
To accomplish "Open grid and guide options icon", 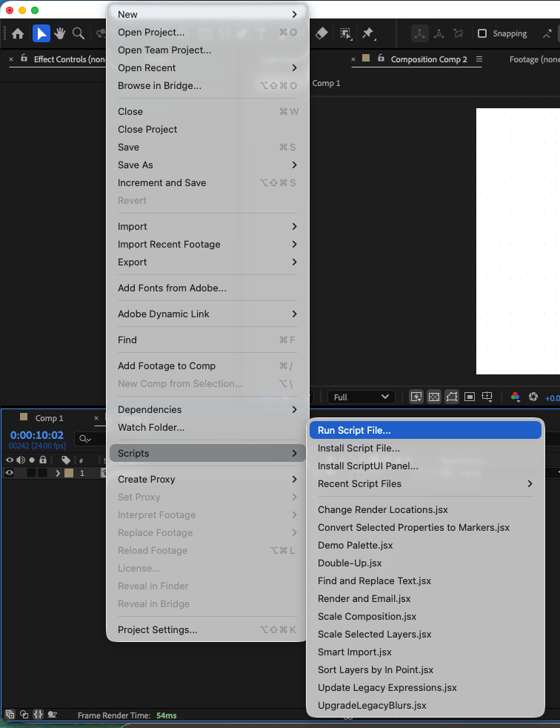I will [x=487, y=397].
